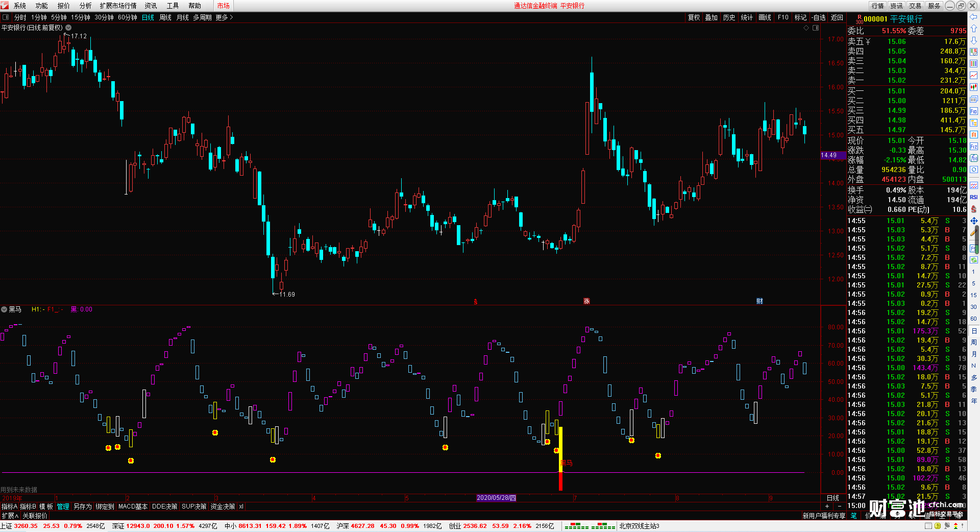
Task: Click the wave indicator sidebar icon
Action: (x=974, y=185)
